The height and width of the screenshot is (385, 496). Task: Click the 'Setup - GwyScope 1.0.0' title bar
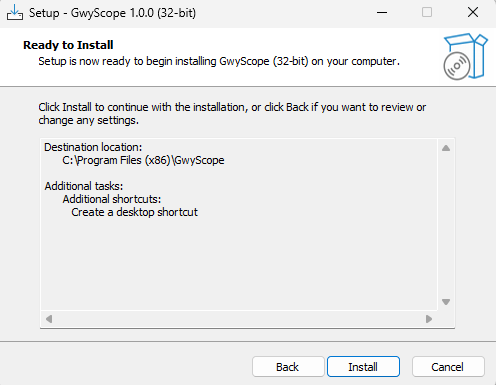(112, 13)
